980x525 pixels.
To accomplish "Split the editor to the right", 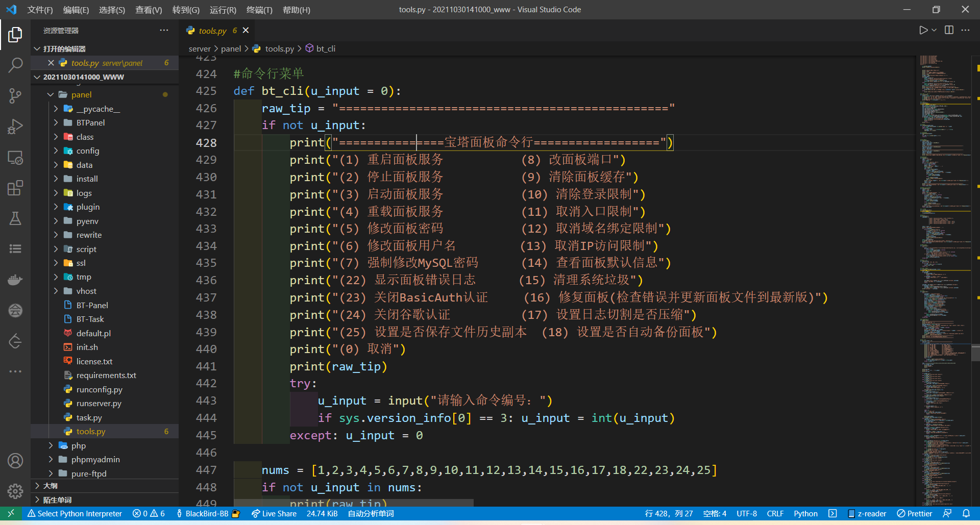I will coord(949,30).
